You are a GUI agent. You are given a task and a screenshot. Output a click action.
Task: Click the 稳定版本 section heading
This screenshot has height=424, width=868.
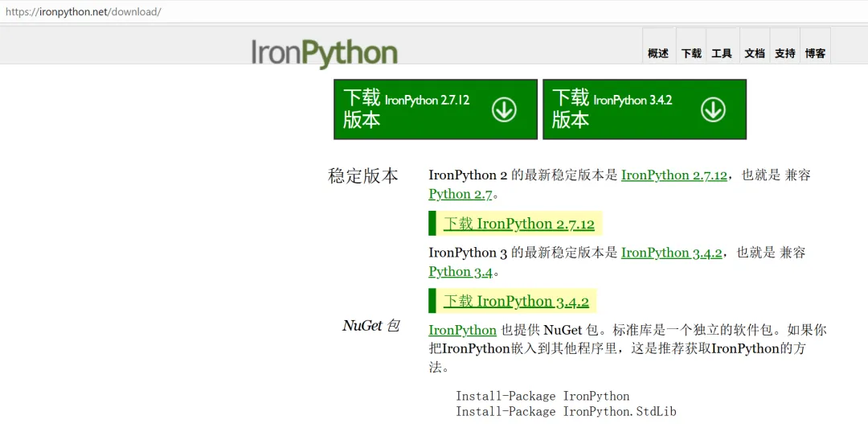[x=363, y=175]
